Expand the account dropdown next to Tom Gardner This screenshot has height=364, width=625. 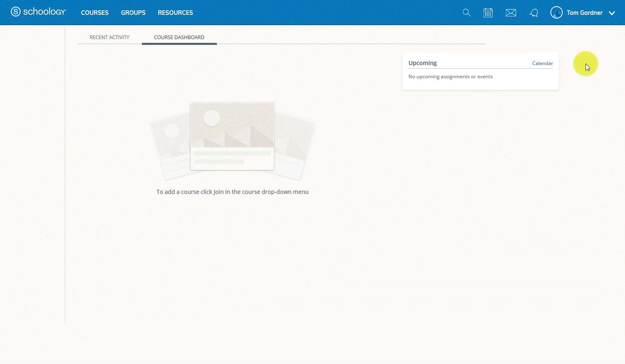612,13
